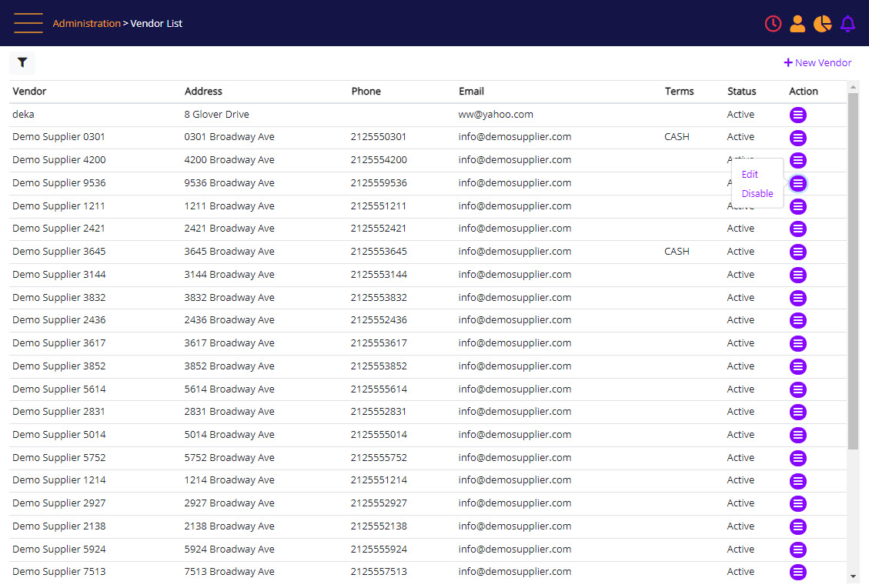
Task: Open action menu for Demo Supplier 2831
Action: point(797,412)
